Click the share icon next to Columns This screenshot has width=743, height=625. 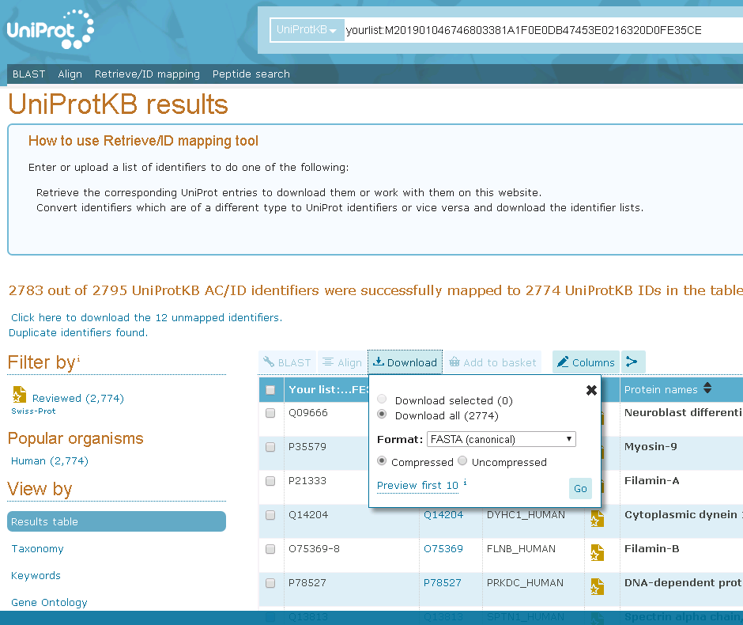tap(633, 362)
